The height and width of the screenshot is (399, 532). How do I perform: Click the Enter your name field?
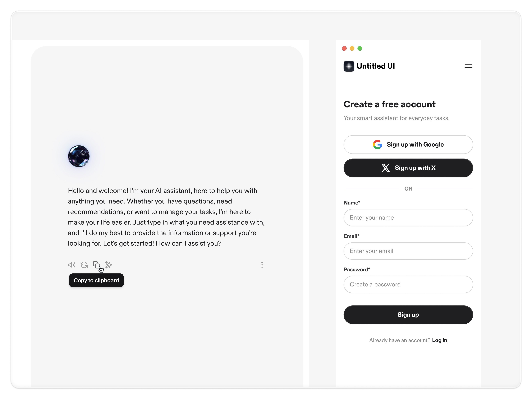[x=408, y=217]
